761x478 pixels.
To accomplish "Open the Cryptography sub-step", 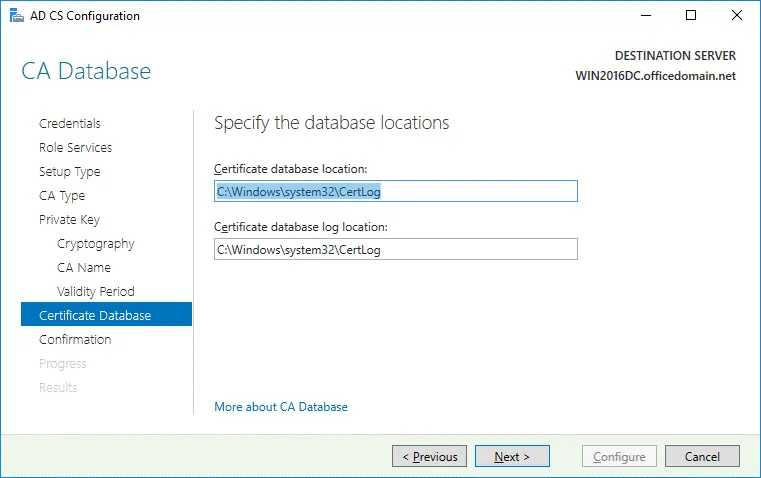I will (x=96, y=244).
